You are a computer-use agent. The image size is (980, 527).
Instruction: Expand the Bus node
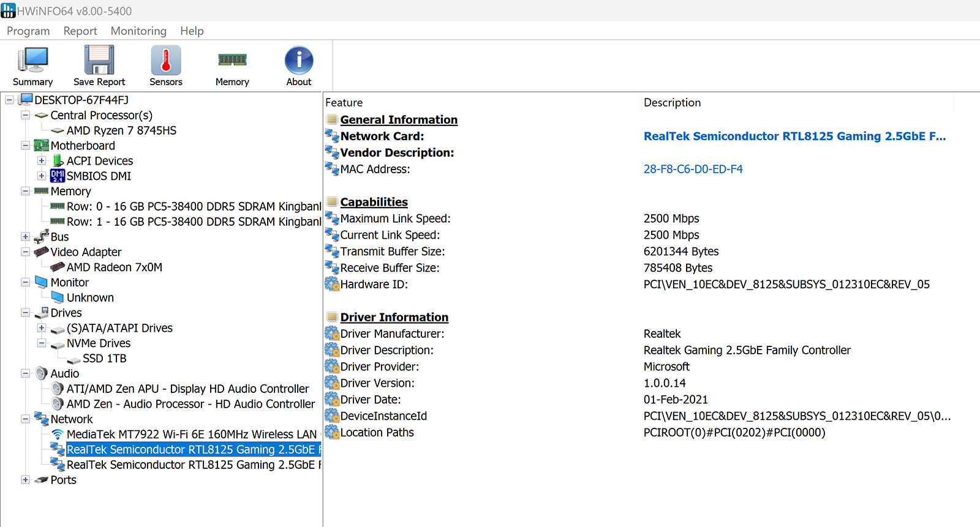[25, 237]
